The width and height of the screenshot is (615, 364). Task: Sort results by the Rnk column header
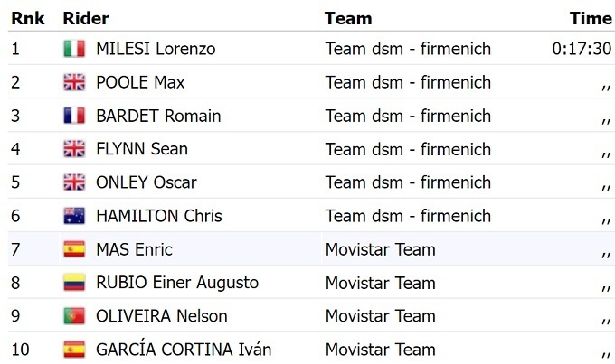[x=27, y=18]
